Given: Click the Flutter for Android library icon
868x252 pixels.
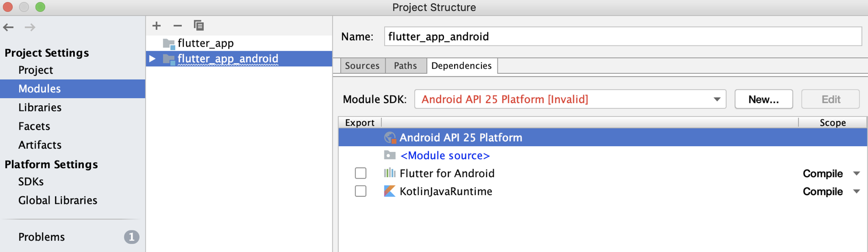Looking at the screenshot, I should 390,173.
